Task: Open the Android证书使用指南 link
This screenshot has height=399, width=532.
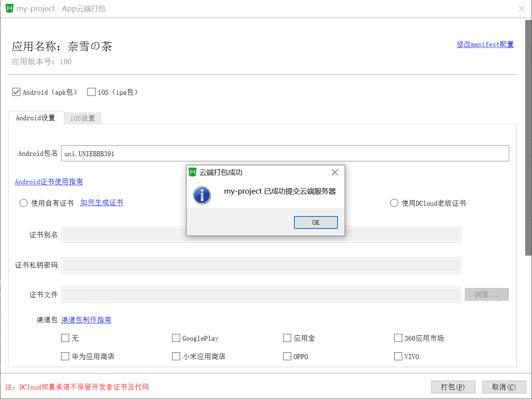Action: (49, 182)
